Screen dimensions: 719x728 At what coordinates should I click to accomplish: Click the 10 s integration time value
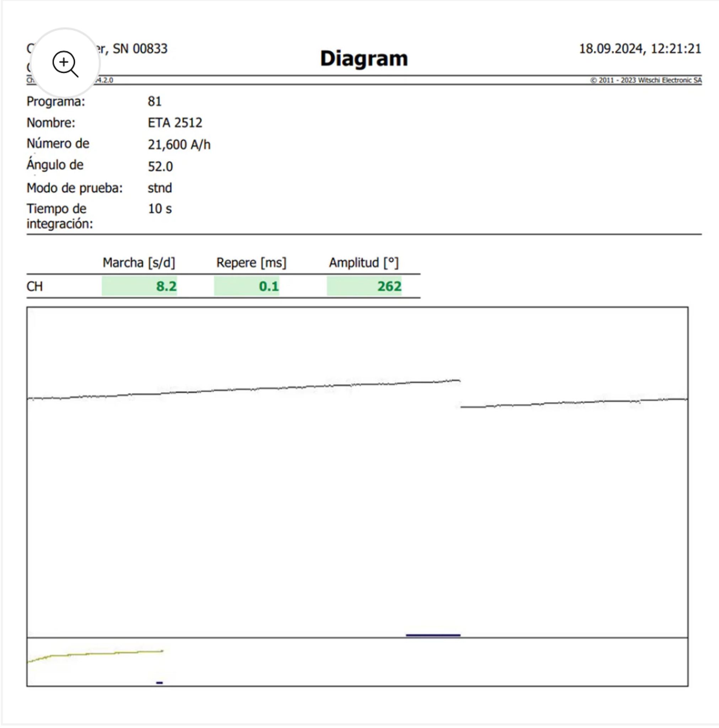tap(160, 209)
